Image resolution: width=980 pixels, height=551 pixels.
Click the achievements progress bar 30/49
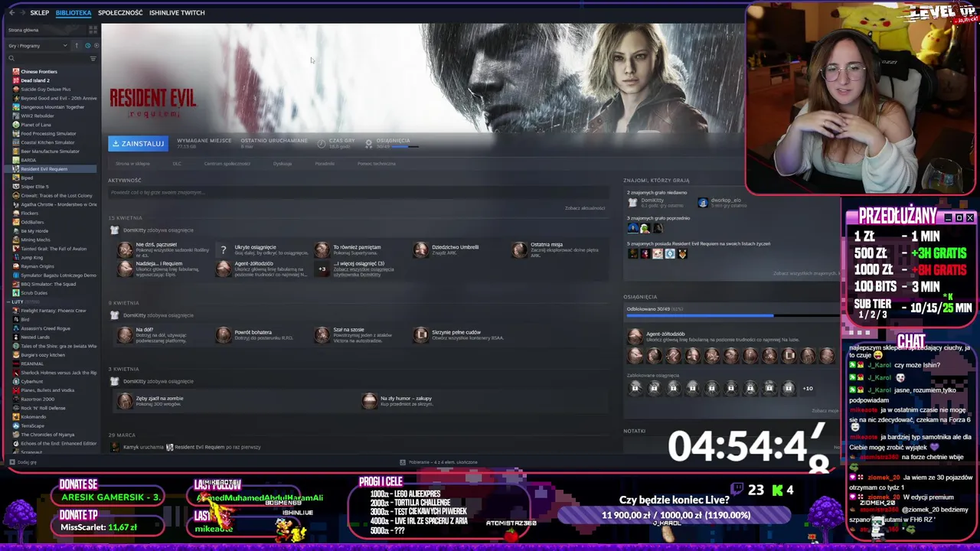tap(733, 315)
